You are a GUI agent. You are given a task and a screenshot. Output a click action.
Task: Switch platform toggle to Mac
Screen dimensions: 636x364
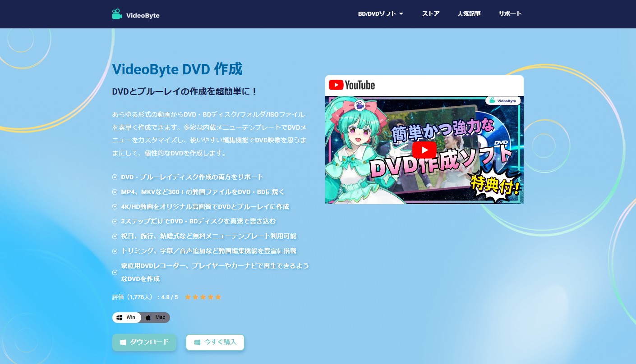pos(156,318)
